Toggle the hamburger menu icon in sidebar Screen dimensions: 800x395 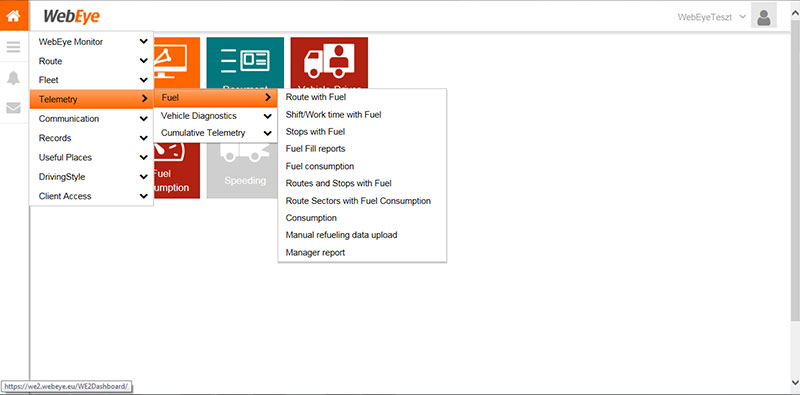coord(13,47)
